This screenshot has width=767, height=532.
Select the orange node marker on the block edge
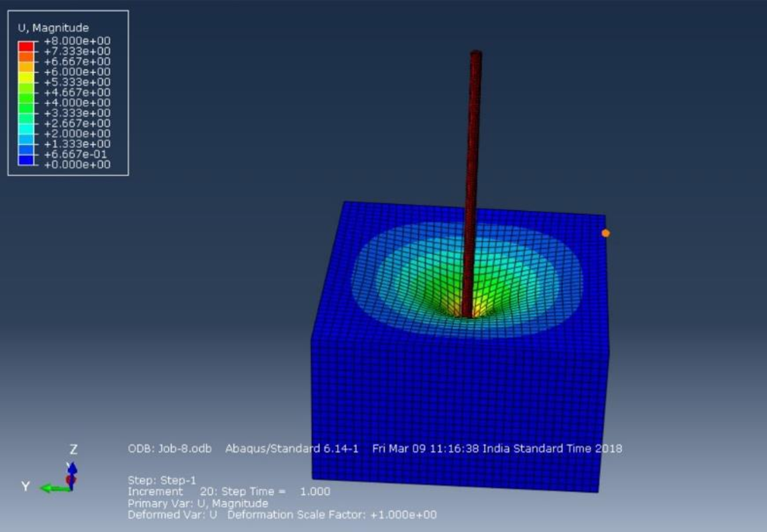pyautogui.click(x=606, y=232)
